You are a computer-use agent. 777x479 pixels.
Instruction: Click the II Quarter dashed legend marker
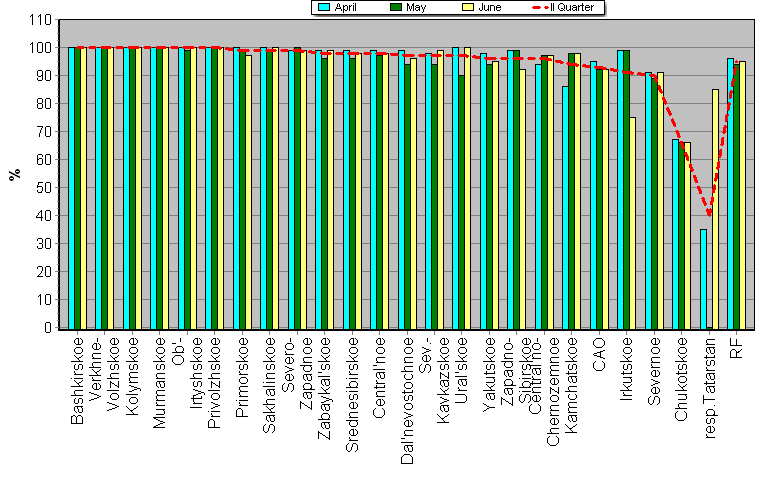click(x=540, y=7)
